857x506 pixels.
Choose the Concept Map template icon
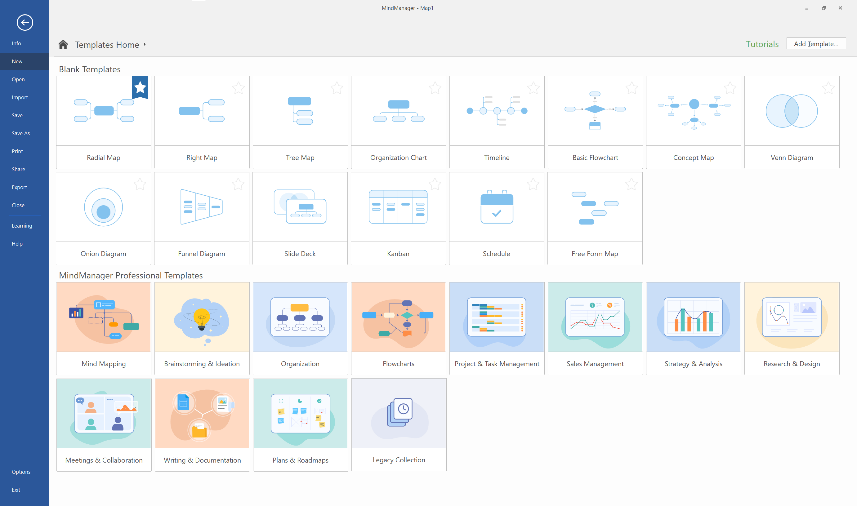(693, 110)
